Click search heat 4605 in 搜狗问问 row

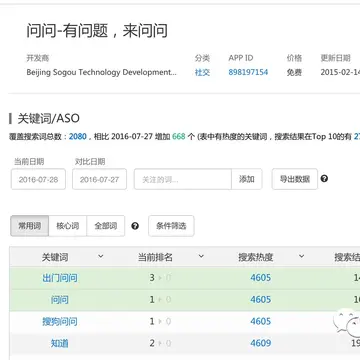[x=261, y=321]
